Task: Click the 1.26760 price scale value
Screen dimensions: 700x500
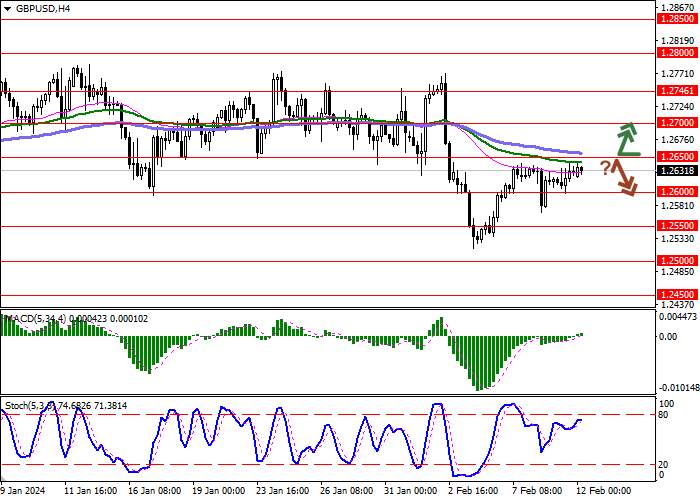Action: point(678,140)
